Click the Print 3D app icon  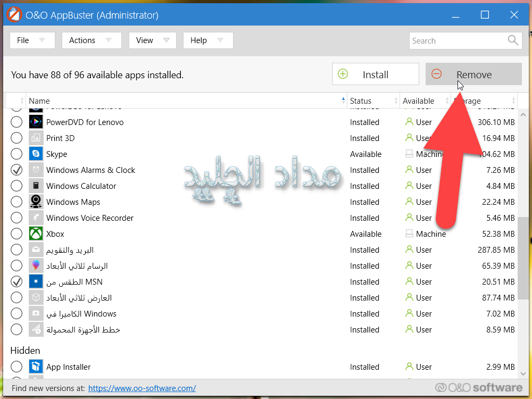point(36,138)
